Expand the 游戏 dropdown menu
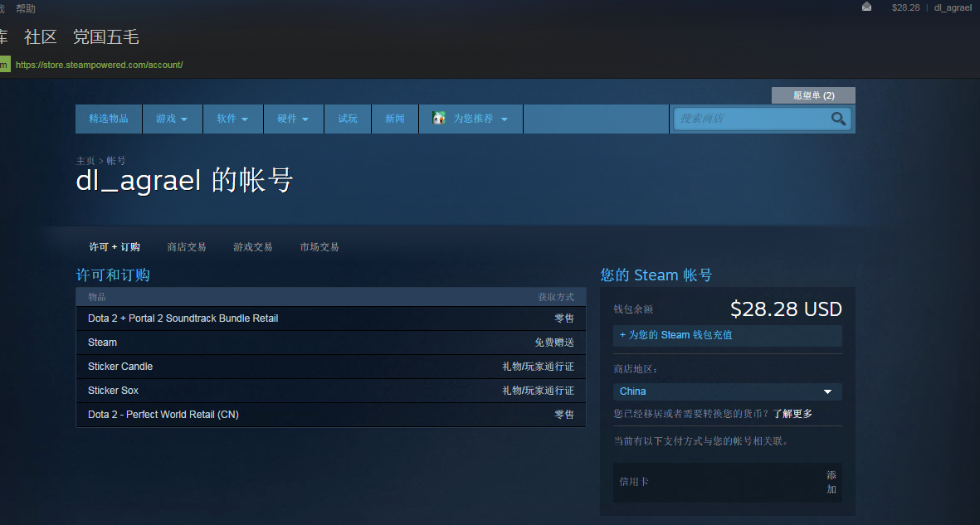The width and height of the screenshot is (980, 525). point(172,119)
